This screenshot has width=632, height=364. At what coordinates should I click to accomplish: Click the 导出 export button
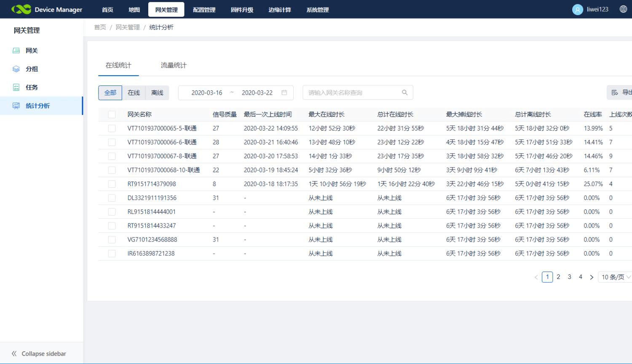tap(619, 93)
